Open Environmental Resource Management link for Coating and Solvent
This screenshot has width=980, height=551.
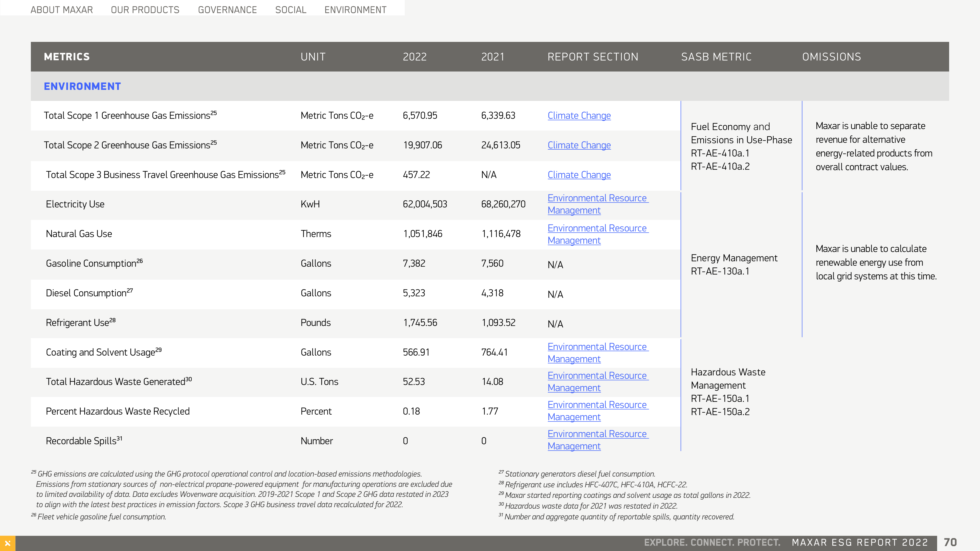[x=598, y=353]
